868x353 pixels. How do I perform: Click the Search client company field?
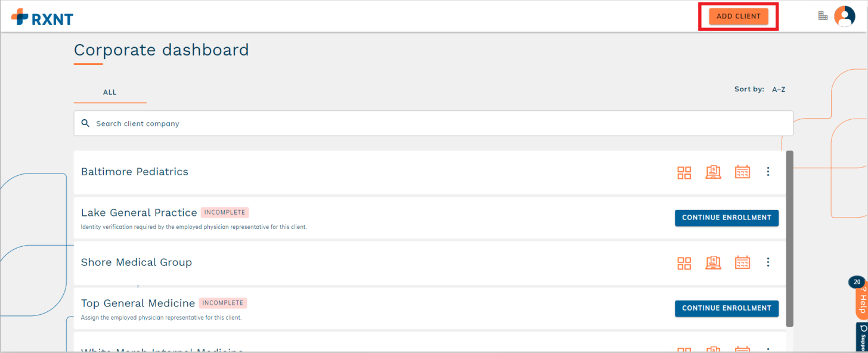tap(433, 123)
